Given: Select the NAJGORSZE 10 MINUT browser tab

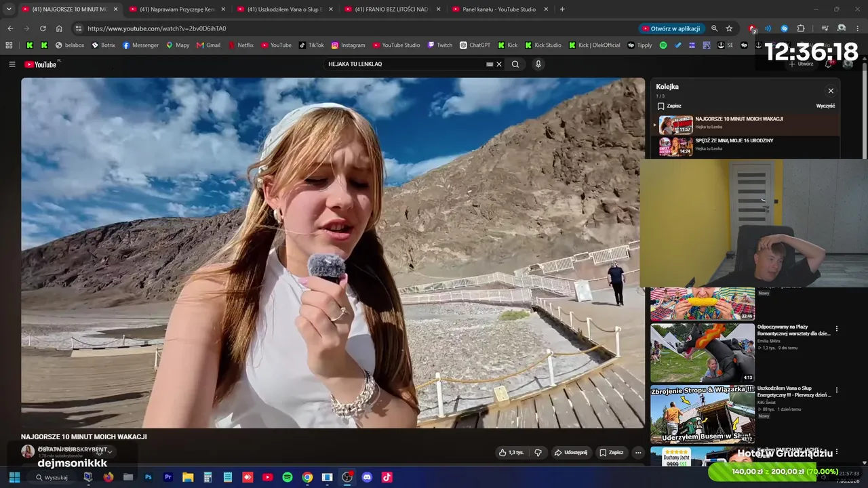Looking at the screenshot, I should 70,9.
